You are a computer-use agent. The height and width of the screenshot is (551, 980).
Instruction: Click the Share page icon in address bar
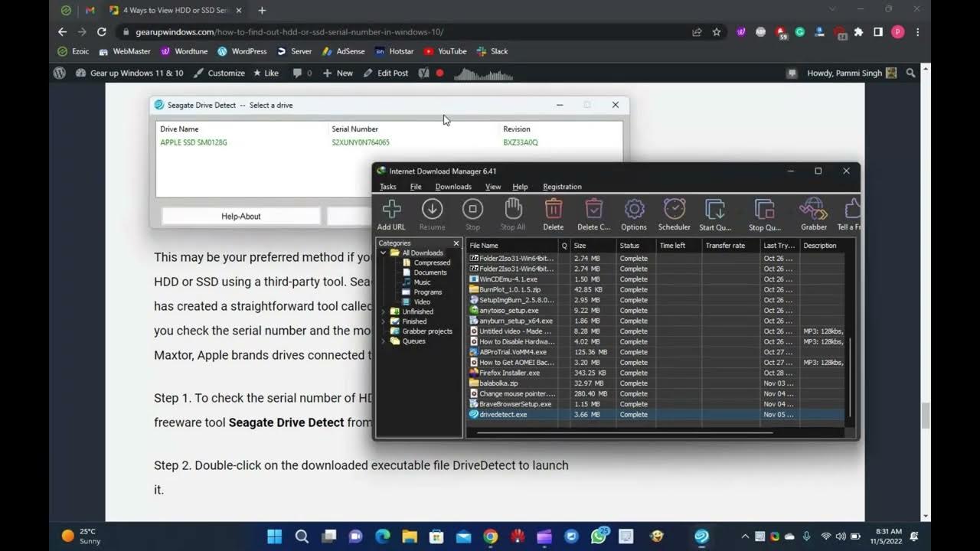click(x=697, y=32)
